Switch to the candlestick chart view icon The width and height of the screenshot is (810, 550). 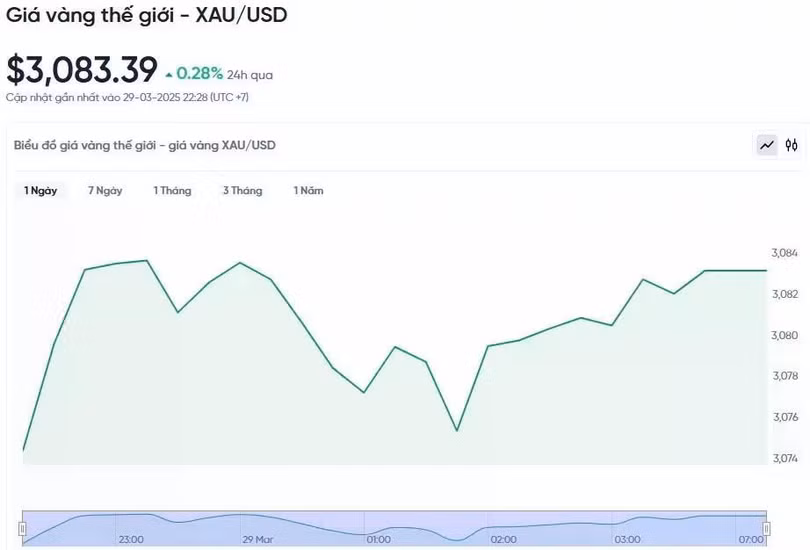[792, 146]
